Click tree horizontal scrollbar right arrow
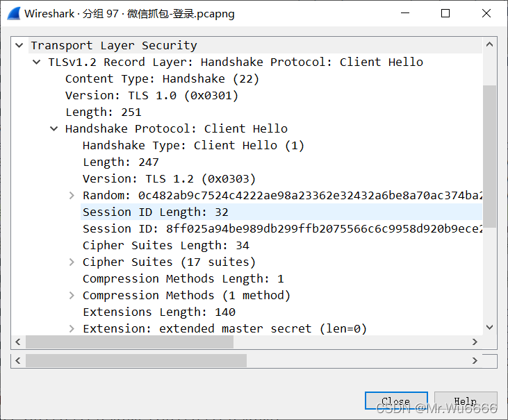This screenshot has height=420, width=508. (x=475, y=342)
